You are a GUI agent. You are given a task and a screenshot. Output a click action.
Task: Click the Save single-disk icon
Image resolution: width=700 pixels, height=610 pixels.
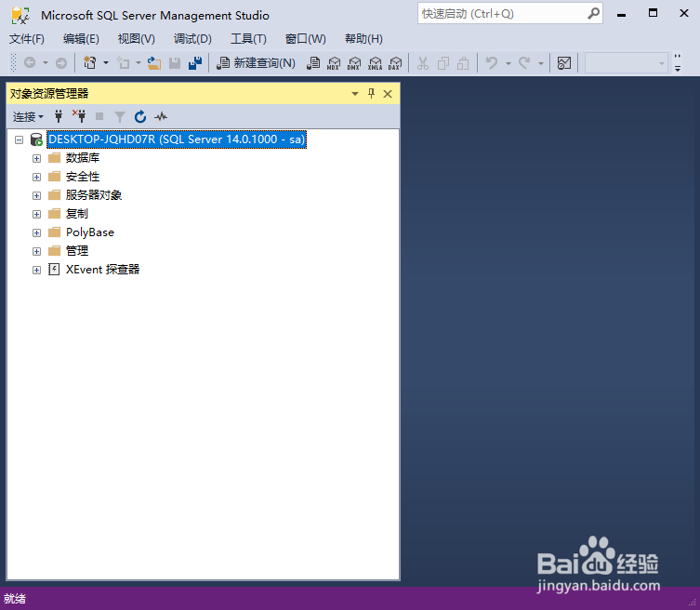(x=175, y=63)
